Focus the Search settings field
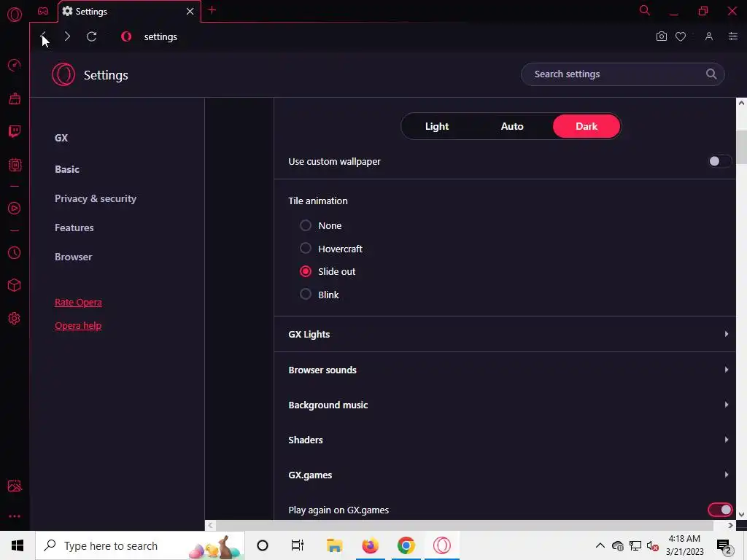 tap(623, 74)
